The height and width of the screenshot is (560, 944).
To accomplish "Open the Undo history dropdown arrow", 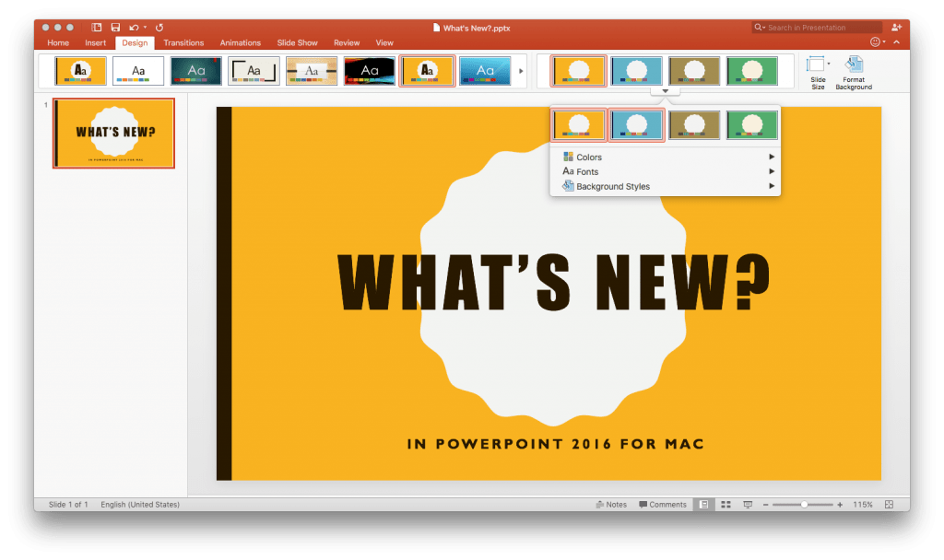I will point(145,27).
